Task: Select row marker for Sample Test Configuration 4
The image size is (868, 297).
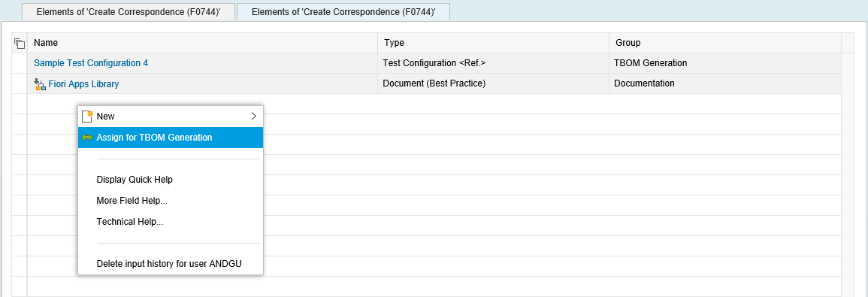Action: click(x=20, y=63)
